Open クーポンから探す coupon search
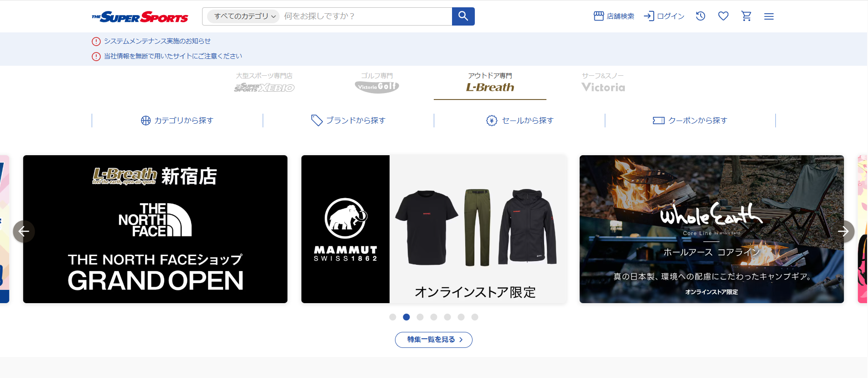This screenshot has width=868, height=378. (690, 121)
